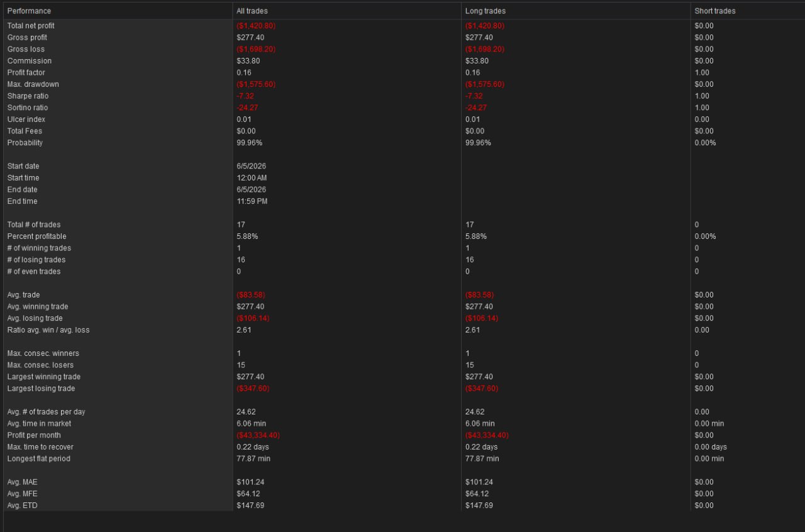Click the End date value 6/5/2026

252,189
